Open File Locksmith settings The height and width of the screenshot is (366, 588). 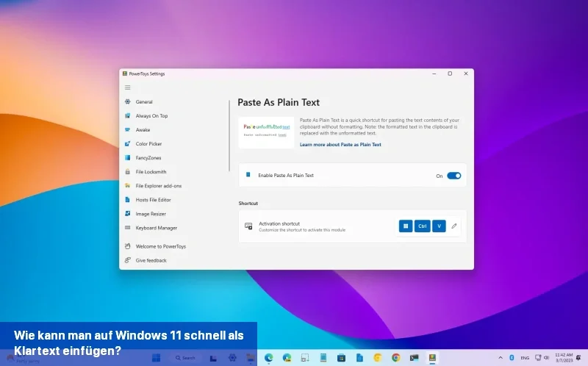coord(151,172)
